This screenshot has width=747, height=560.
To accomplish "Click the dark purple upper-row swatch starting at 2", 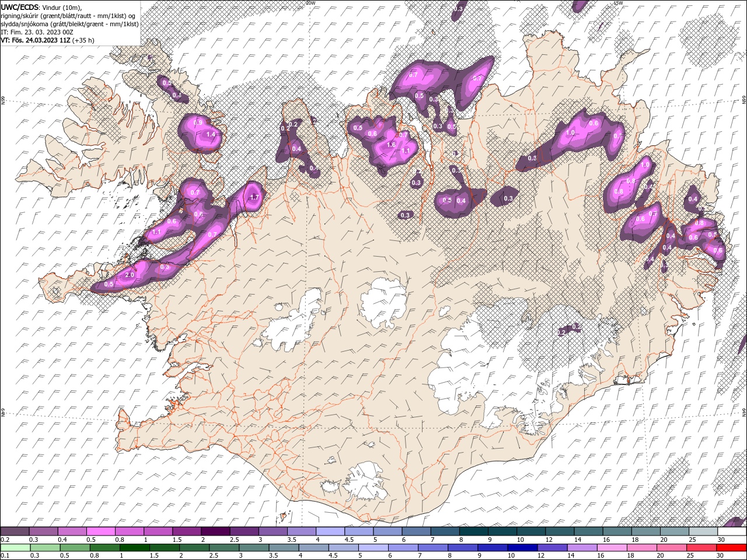I will click(x=215, y=531).
